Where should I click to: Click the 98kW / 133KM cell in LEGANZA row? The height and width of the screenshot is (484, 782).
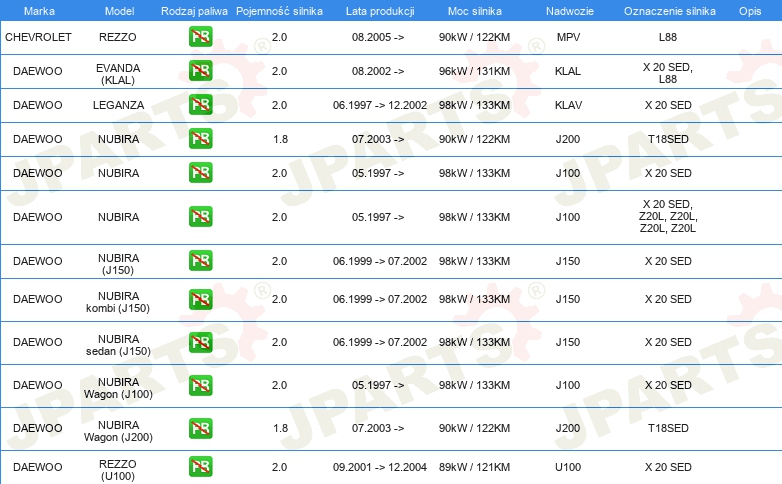[x=474, y=105]
